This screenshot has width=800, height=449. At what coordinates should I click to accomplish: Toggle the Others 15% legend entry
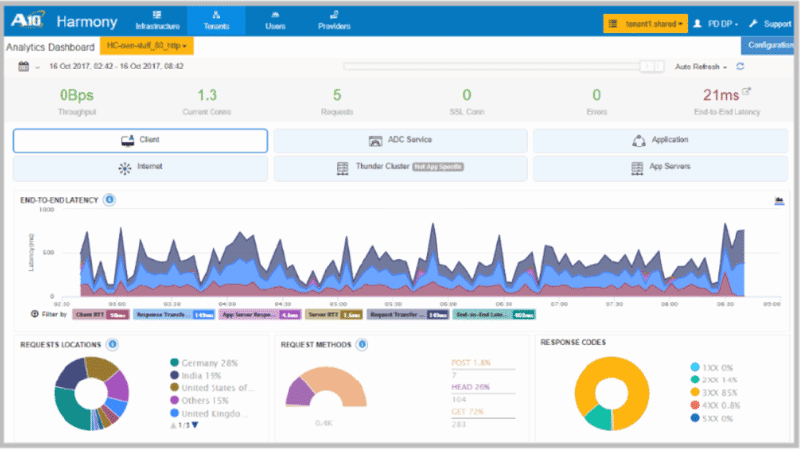tap(199, 401)
